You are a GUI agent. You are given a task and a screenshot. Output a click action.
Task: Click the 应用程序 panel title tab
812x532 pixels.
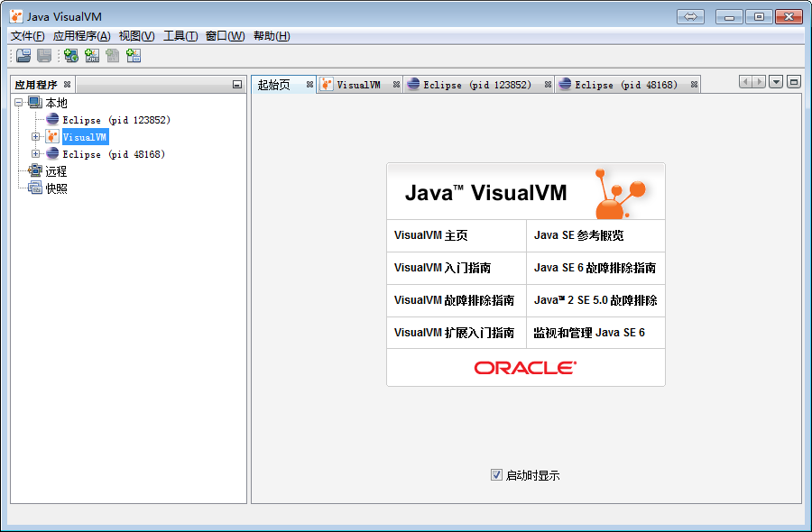(36, 85)
